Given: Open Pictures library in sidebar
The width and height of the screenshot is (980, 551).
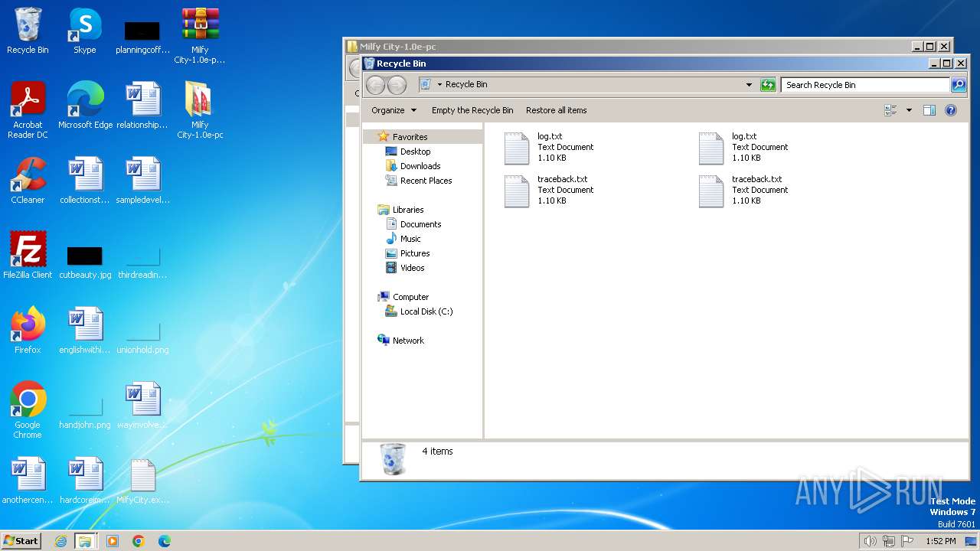Looking at the screenshot, I should point(414,253).
